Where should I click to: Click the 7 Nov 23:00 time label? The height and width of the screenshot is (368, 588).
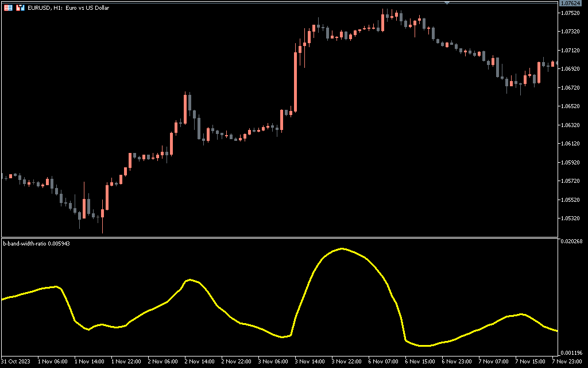(x=568, y=362)
